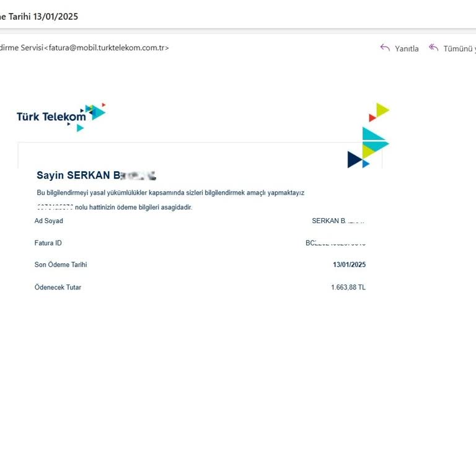
Task: Click the colorful triangles graphic at right
Action: pyautogui.click(x=369, y=135)
